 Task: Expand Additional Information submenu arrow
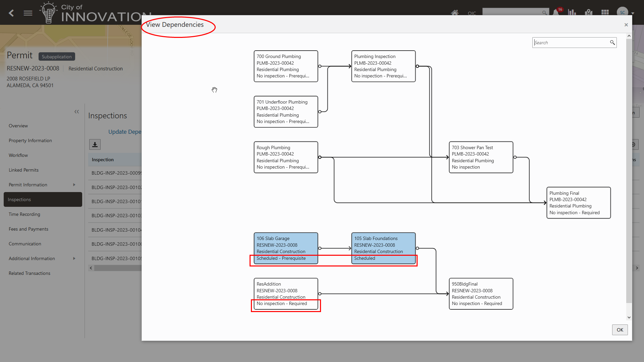pyautogui.click(x=74, y=258)
